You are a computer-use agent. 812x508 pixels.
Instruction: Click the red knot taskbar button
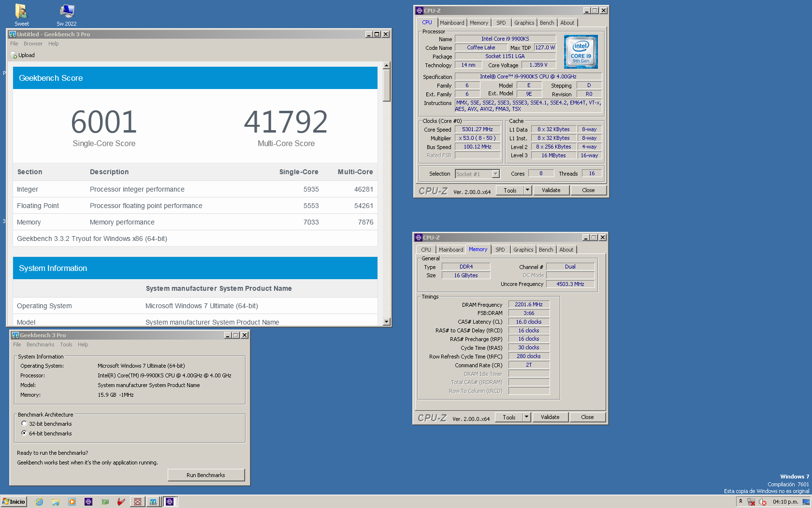coord(138,502)
